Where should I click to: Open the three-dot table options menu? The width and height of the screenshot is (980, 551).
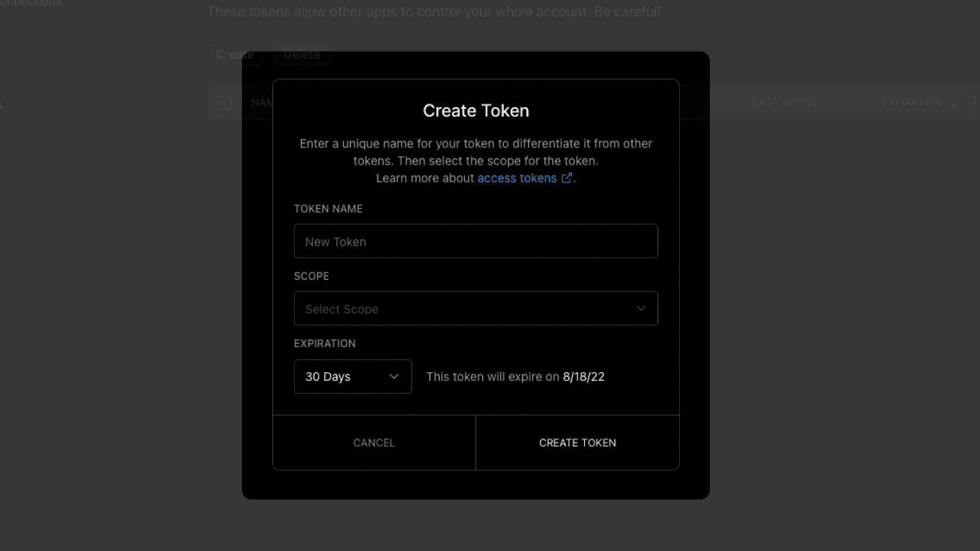click(x=974, y=103)
